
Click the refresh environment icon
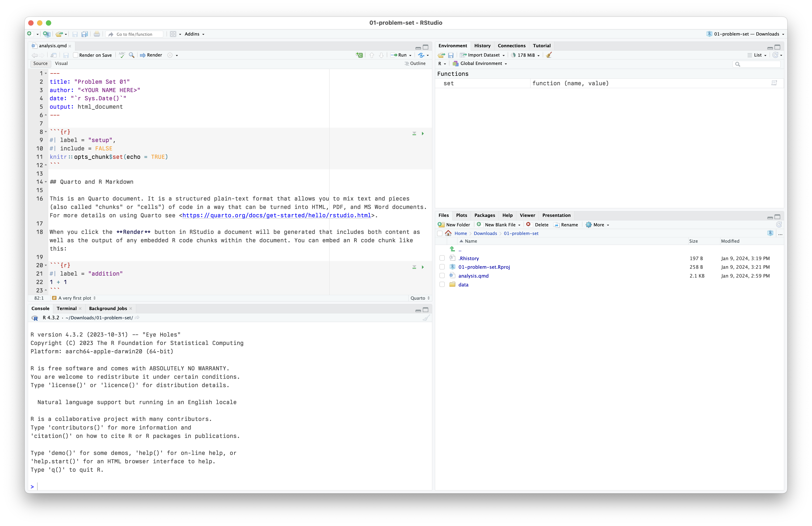tap(776, 55)
